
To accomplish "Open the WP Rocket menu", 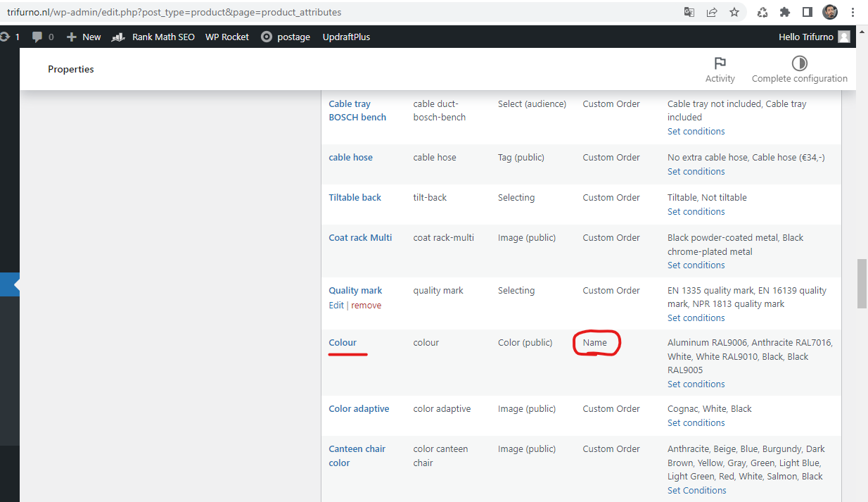I will pos(227,37).
